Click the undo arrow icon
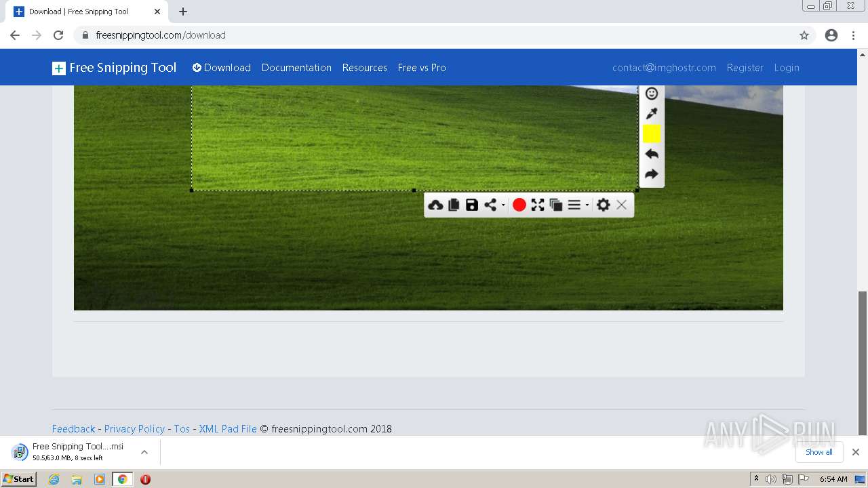 652,154
